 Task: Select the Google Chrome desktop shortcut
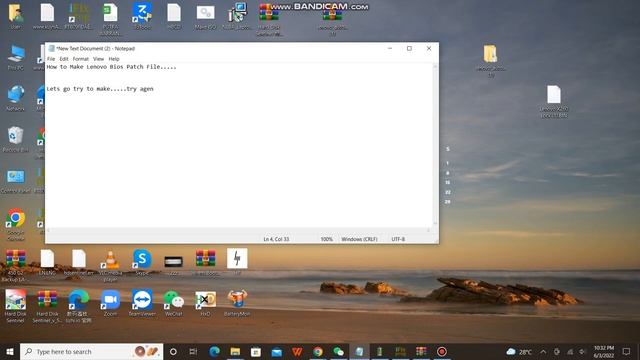tap(16, 224)
